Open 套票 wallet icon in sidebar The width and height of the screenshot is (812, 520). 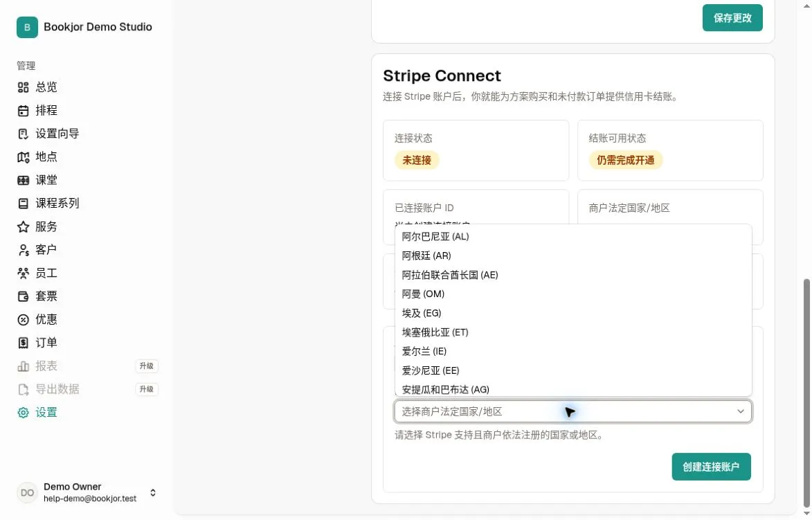pos(23,296)
